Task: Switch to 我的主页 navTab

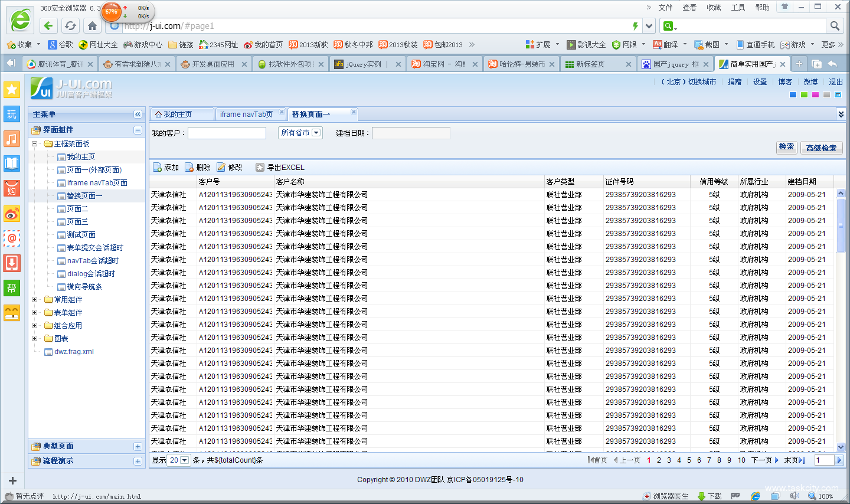Action: (x=182, y=114)
